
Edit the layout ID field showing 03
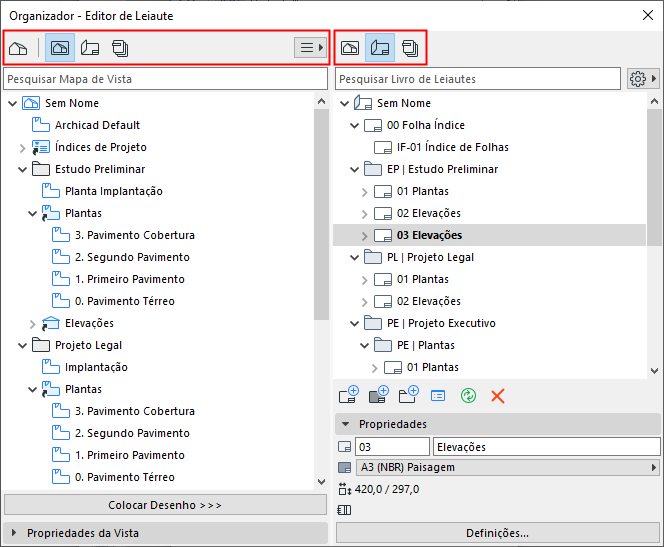[392, 447]
